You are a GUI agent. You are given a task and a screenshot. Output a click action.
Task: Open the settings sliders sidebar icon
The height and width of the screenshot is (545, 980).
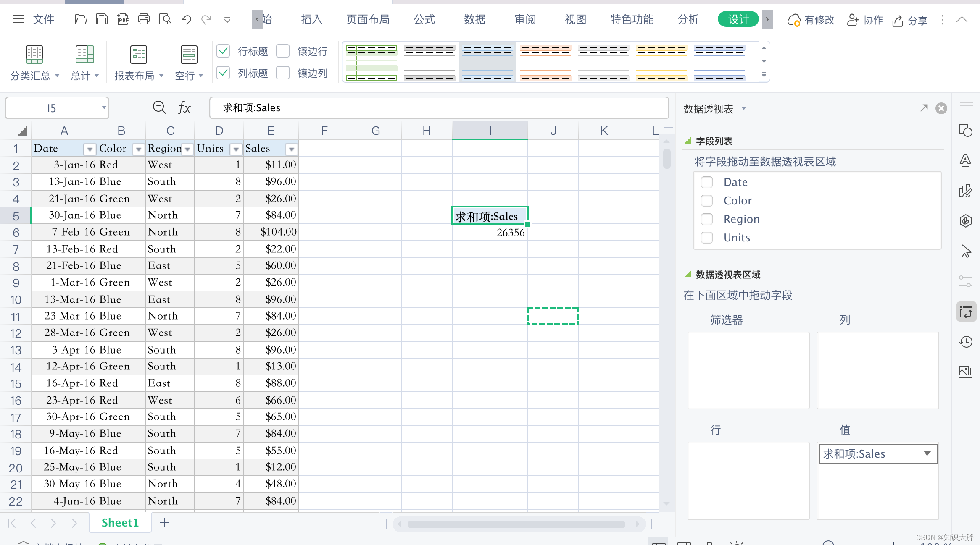tap(966, 281)
